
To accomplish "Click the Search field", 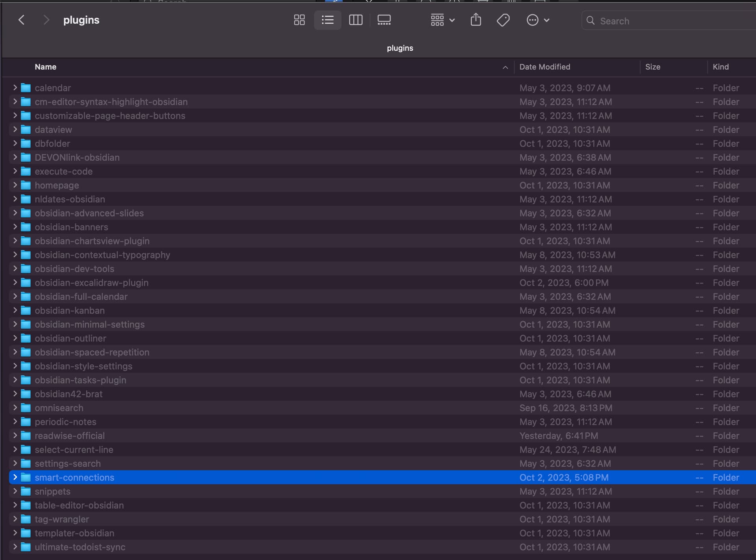I will click(669, 21).
